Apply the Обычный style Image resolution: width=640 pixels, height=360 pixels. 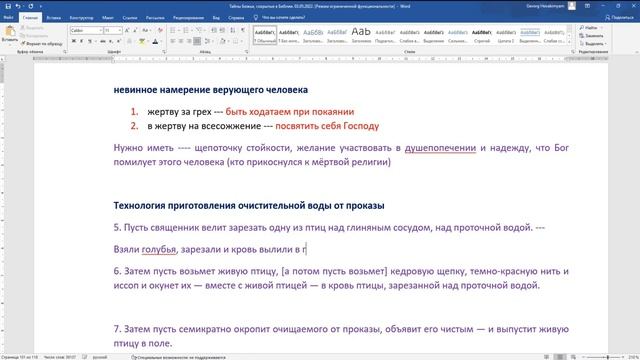coord(264,35)
